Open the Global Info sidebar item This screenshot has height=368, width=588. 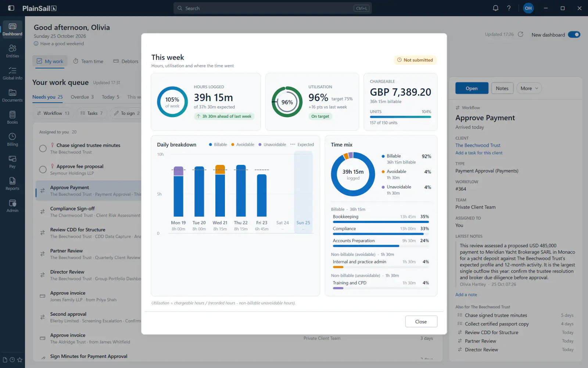coord(12,74)
